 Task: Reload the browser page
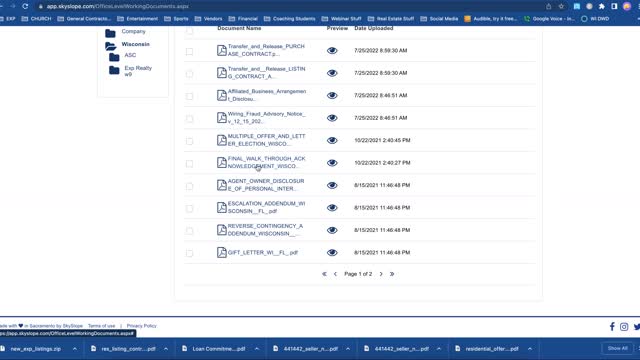(x=25, y=6)
